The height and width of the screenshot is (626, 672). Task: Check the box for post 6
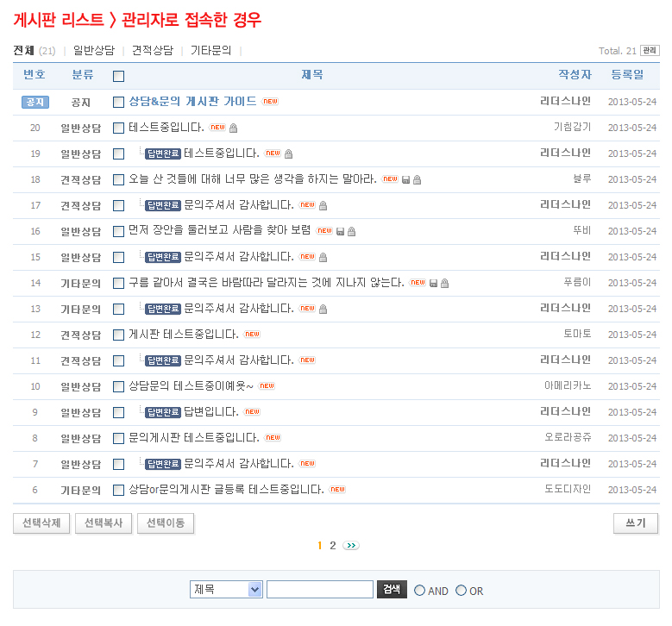pyautogui.click(x=118, y=490)
